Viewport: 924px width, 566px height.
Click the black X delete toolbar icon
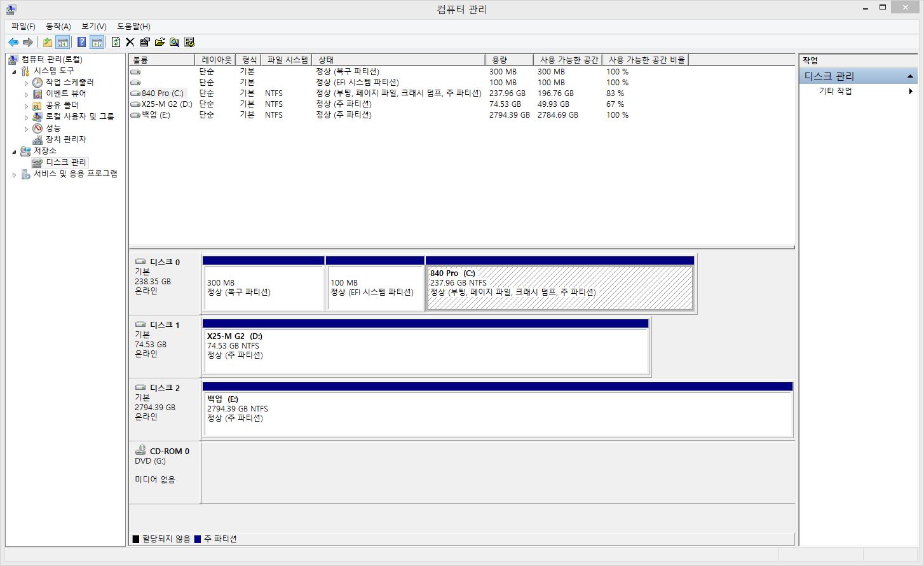[x=130, y=42]
